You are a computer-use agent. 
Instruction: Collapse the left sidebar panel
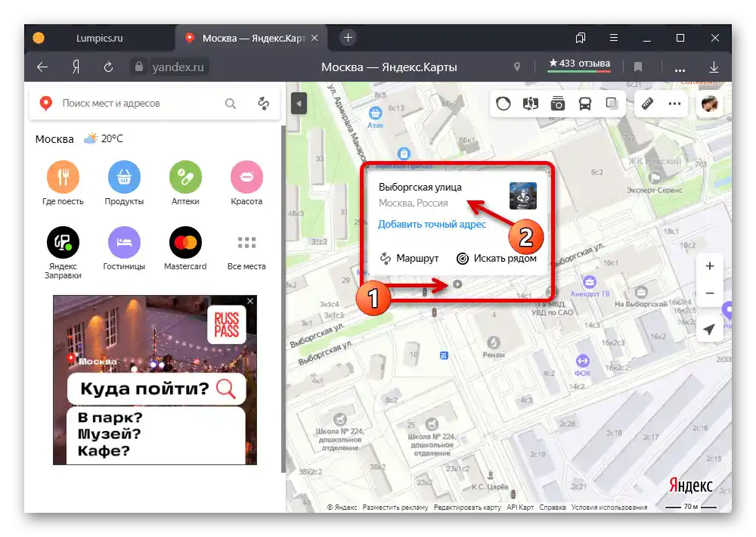click(299, 104)
